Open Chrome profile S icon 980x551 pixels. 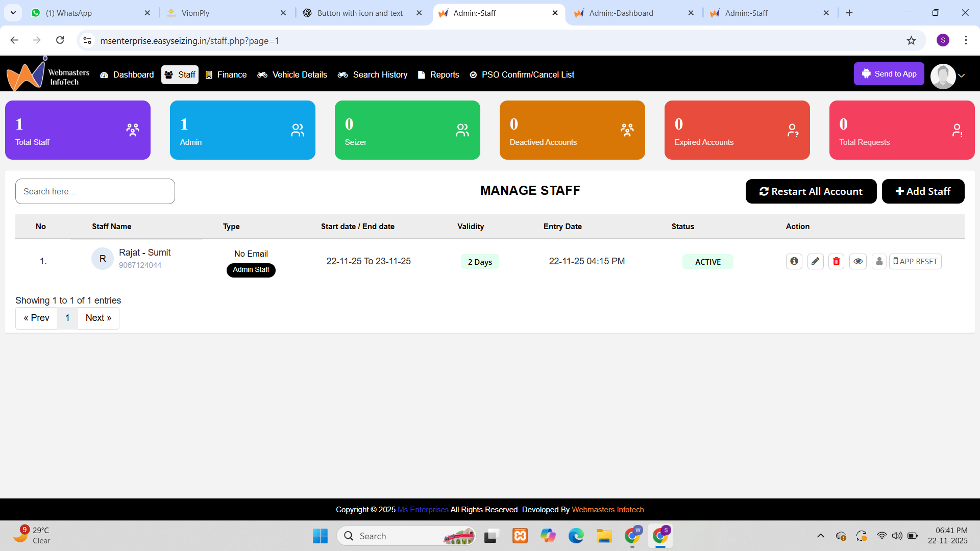pos(943,40)
